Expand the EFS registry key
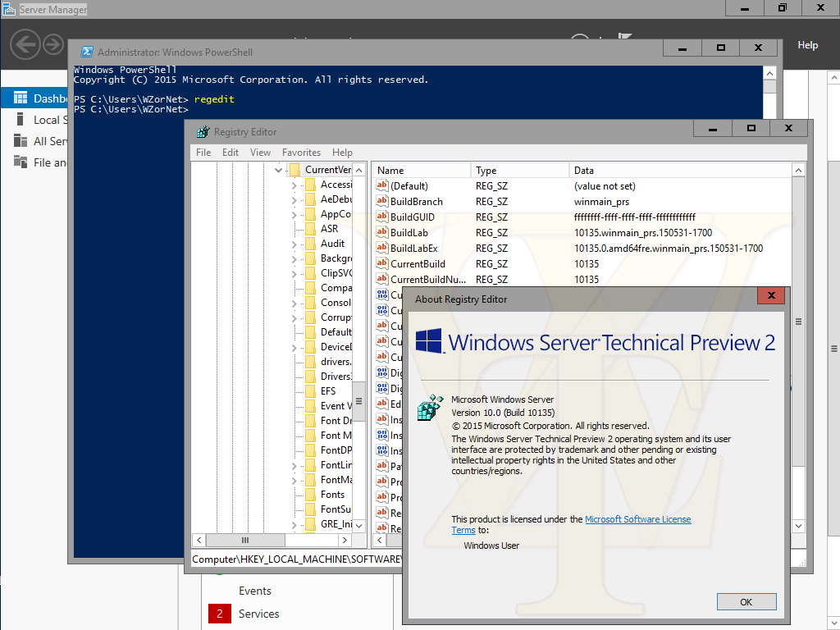The image size is (840, 630). click(x=293, y=390)
